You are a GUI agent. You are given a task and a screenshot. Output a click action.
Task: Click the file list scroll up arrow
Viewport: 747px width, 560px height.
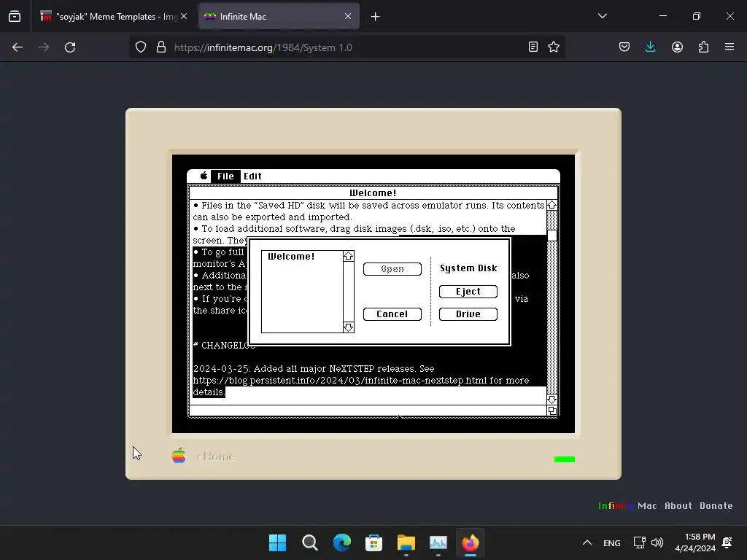(348, 256)
